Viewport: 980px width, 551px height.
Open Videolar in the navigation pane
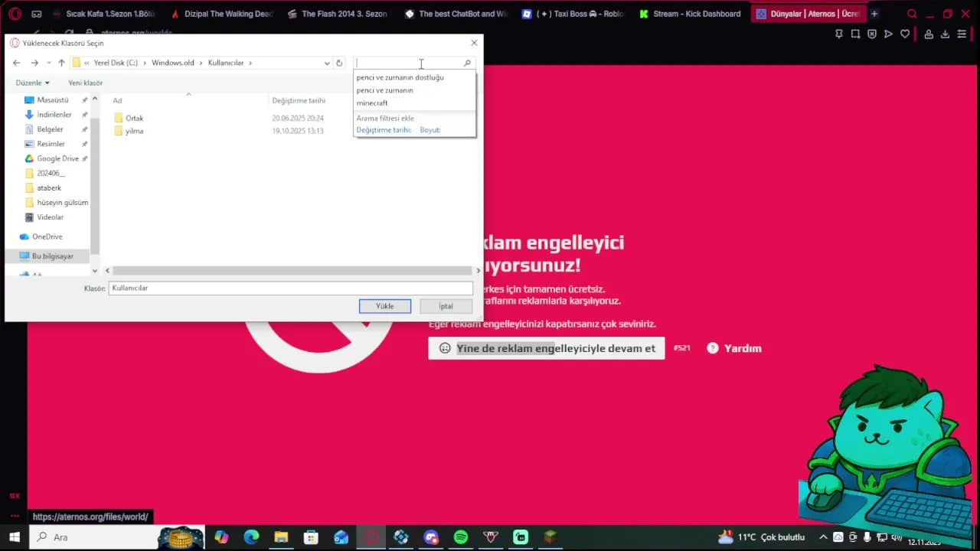tap(50, 217)
